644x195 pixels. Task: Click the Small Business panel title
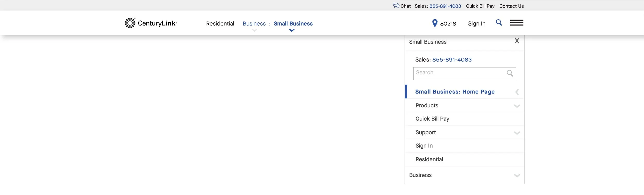(x=428, y=42)
